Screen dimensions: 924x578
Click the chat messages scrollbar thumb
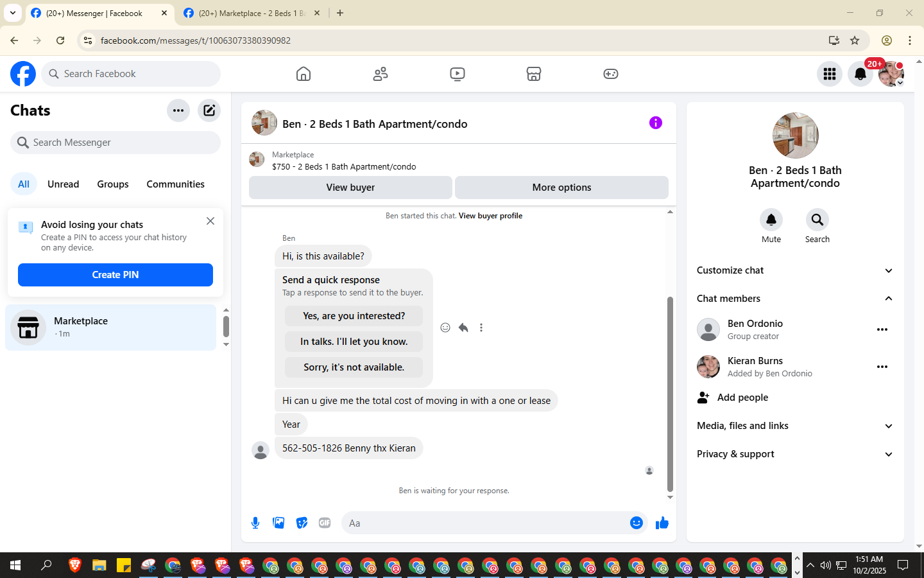[670, 394]
